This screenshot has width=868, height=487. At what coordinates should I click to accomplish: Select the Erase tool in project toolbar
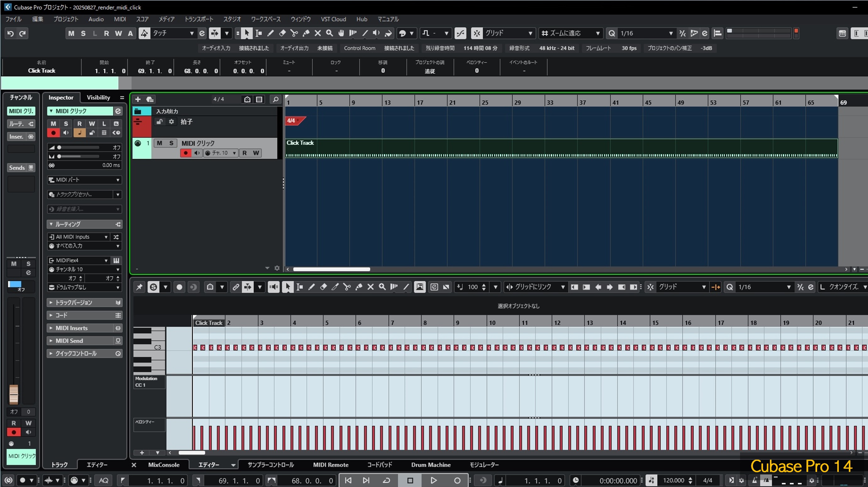(x=282, y=33)
